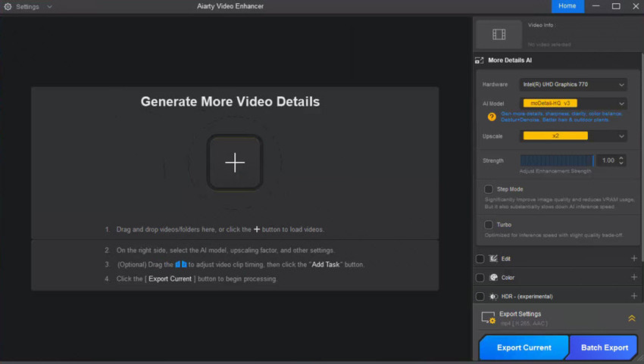Screen dimensions: 644x364
Task: Click the blue clip timing marker icon in step 3
Action: [181, 264]
